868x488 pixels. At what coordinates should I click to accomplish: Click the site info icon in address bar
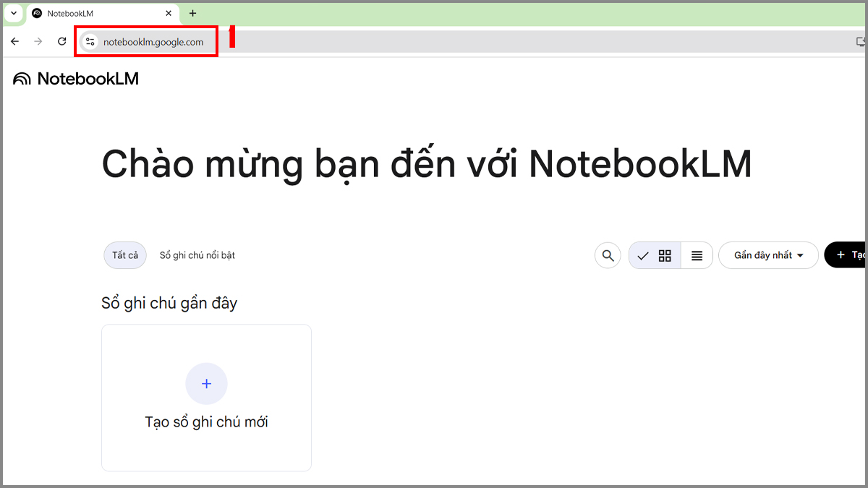click(x=90, y=42)
